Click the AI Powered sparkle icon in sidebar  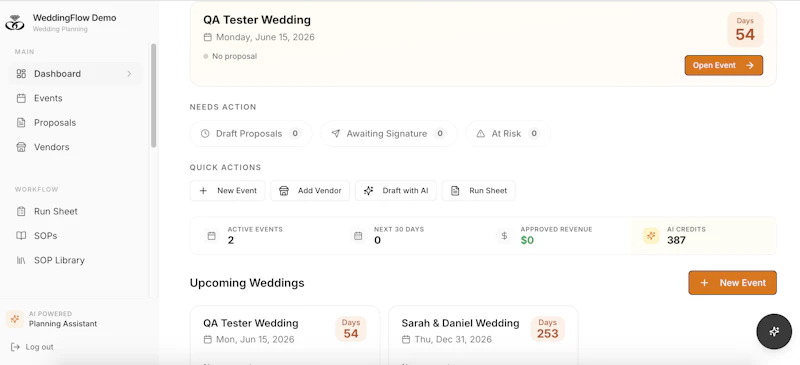coord(15,319)
